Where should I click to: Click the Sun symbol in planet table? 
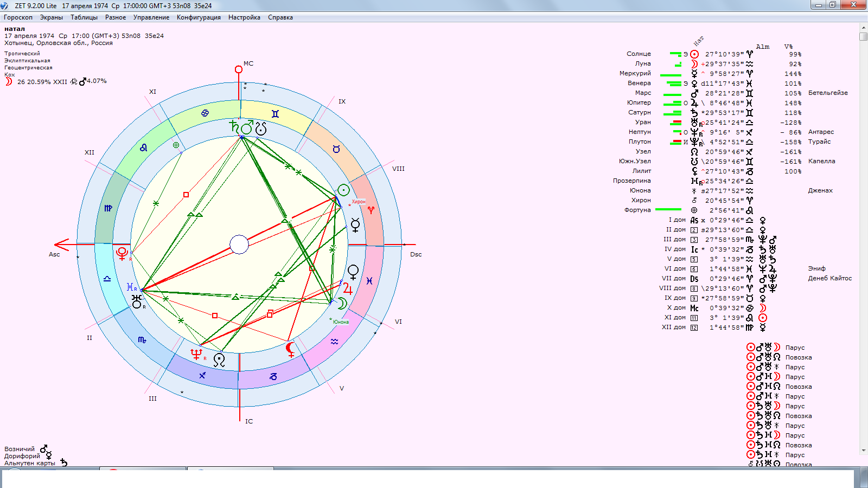694,54
